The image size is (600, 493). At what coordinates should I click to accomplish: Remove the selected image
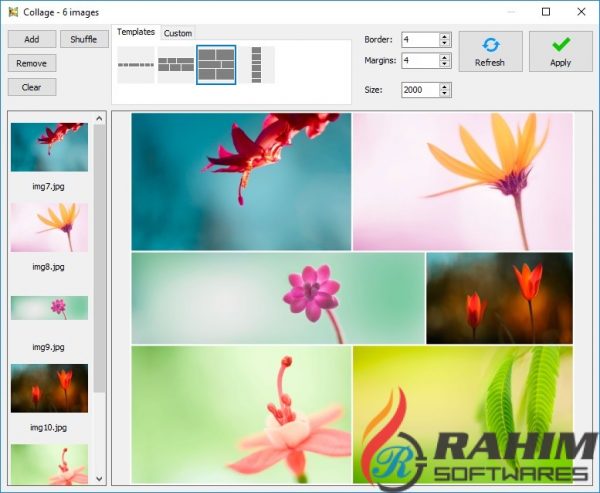pos(32,63)
